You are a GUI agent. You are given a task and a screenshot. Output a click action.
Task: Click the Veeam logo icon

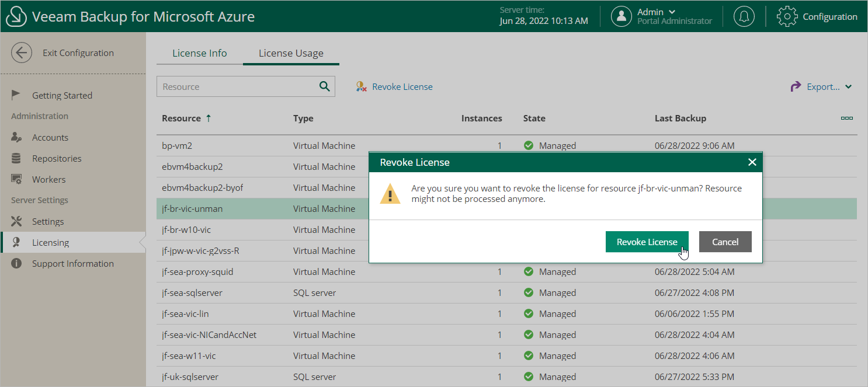[16, 16]
